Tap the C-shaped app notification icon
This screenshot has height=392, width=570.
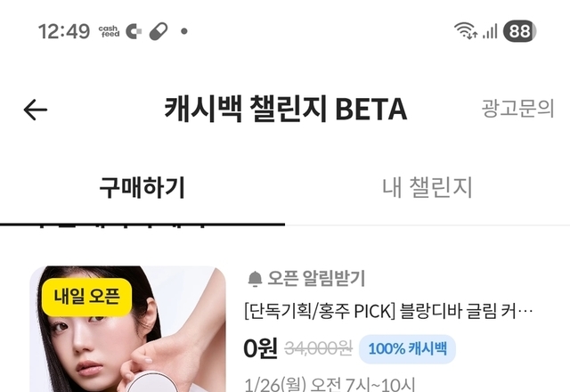click(134, 31)
